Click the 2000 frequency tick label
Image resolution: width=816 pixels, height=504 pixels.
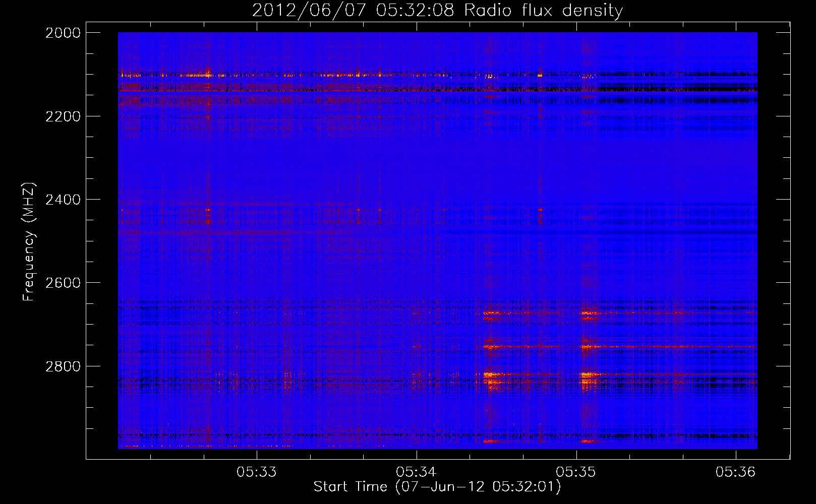(63, 33)
